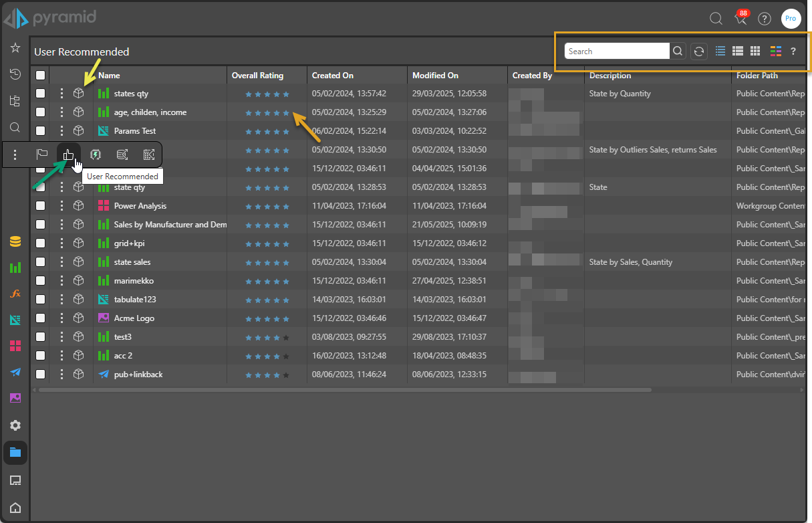The width and height of the screenshot is (812, 523).
Task: Check the select-all checkbox in header
Action: [41, 76]
